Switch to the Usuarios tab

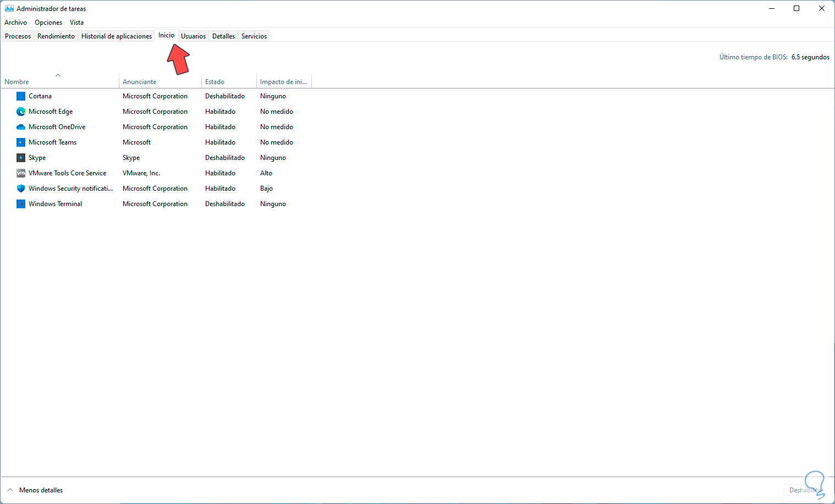pos(194,36)
